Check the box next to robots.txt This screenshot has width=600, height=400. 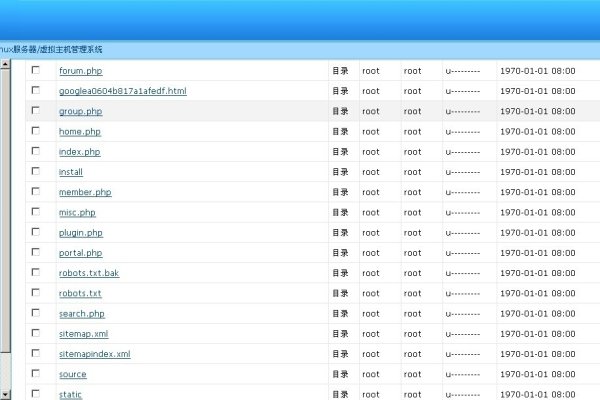[36, 293]
